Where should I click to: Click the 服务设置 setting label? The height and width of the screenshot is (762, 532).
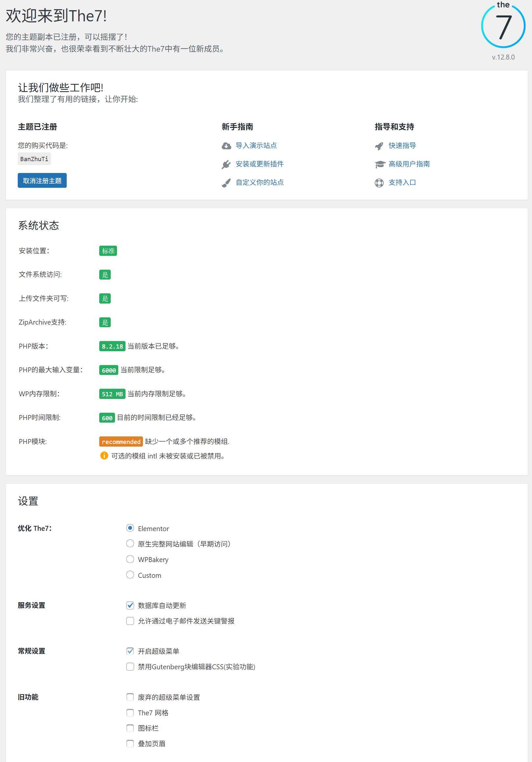pyautogui.click(x=32, y=605)
